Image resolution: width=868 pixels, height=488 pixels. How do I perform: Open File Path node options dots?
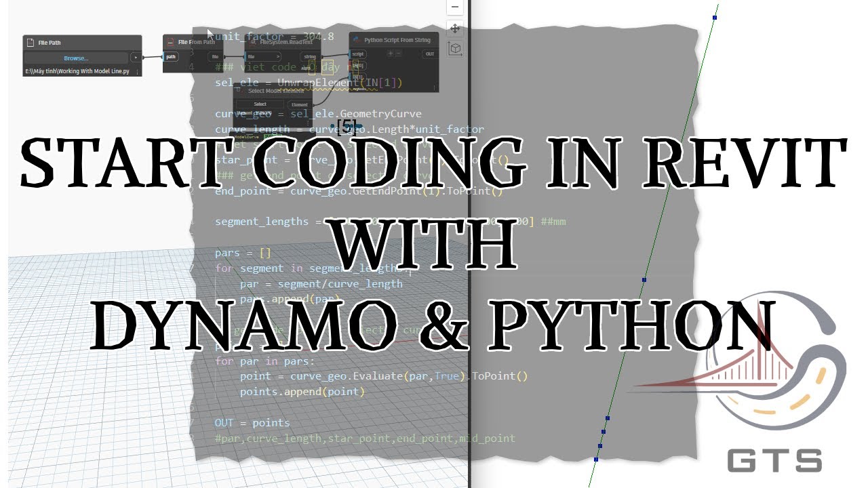tap(137, 71)
